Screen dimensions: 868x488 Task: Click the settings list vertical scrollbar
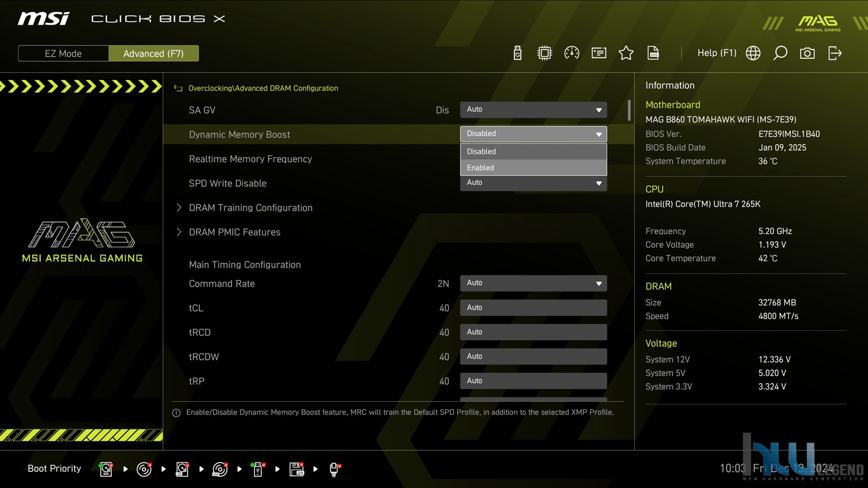[x=629, y=110]
